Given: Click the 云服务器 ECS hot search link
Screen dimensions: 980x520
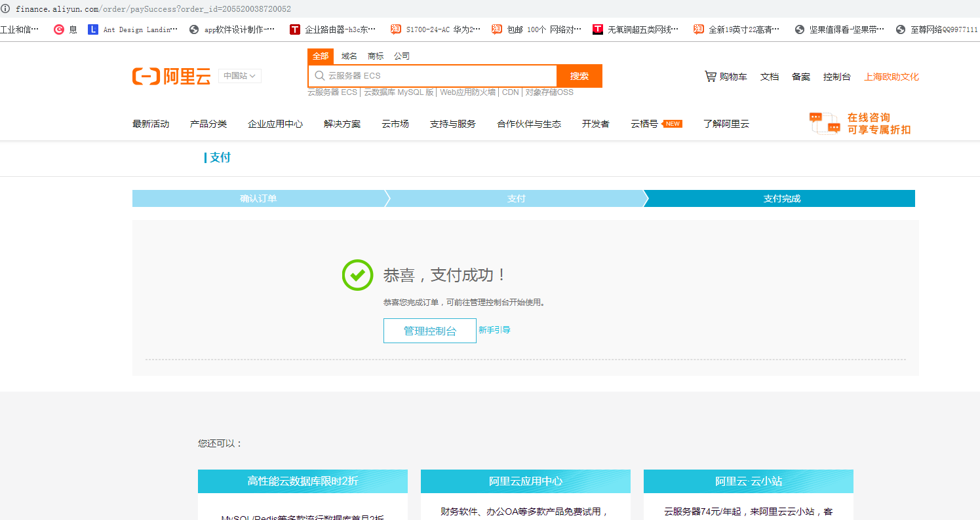Looking at the screenshot, I should tap(332, 92).
